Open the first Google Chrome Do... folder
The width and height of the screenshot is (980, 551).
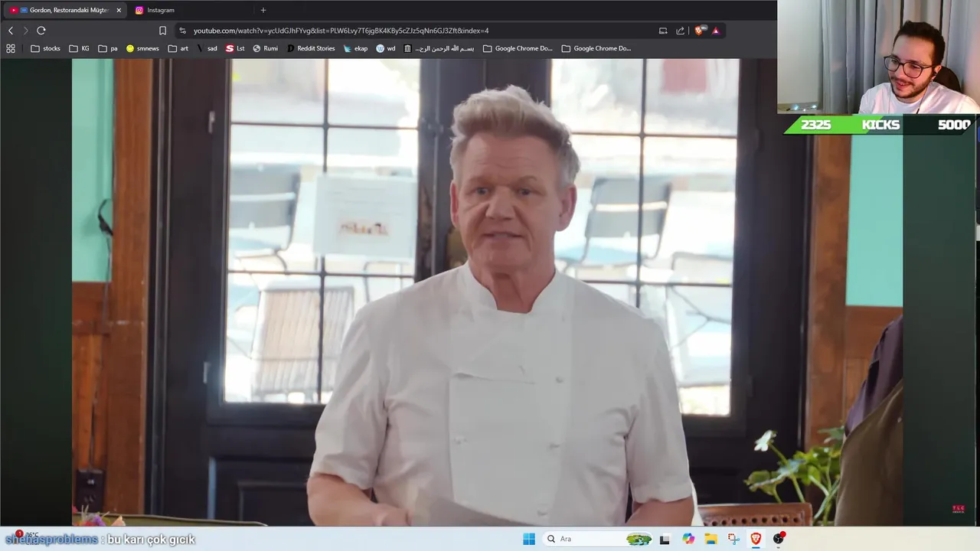[518, 48]
